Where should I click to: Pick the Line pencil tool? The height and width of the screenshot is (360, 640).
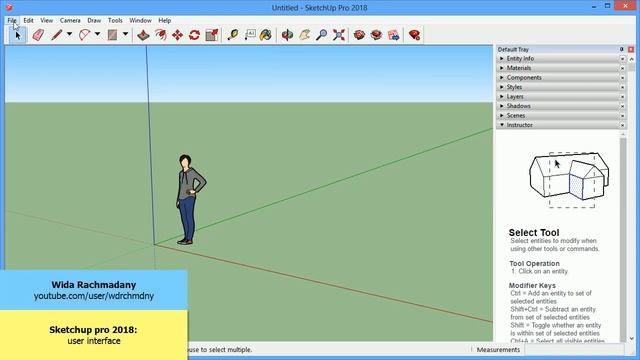(x=56, y=35)
